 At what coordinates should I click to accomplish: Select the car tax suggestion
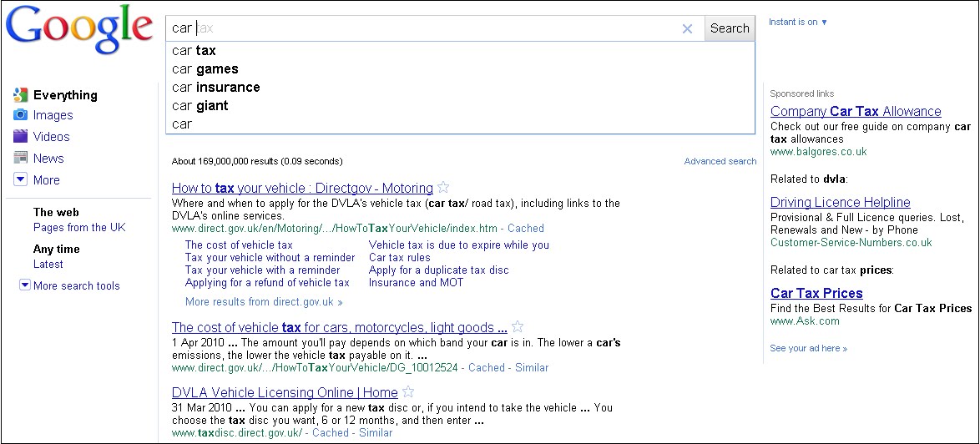tap(460, 51)
